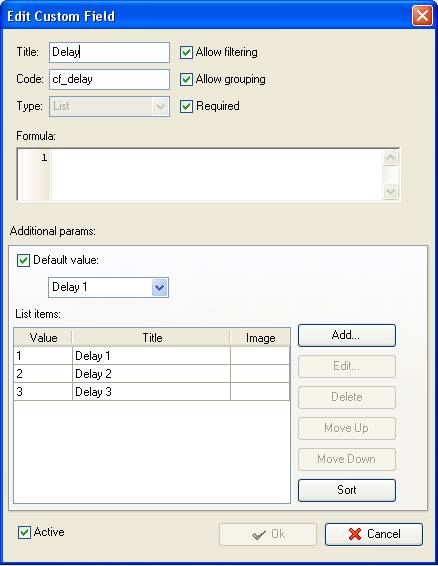Disable the Active checkbox
The height and width of the screenshot is (566, 438).
[x=24, y=532]
